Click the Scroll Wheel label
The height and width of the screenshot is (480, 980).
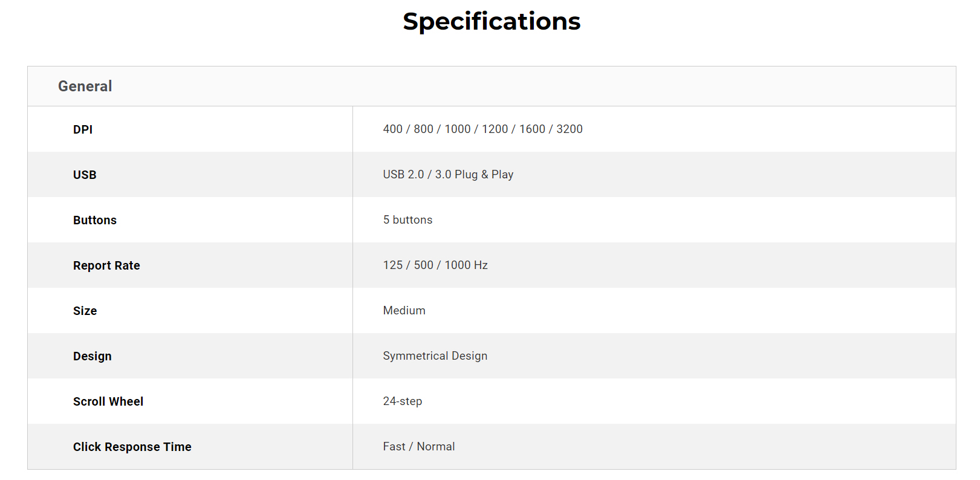tap(108, 401)
